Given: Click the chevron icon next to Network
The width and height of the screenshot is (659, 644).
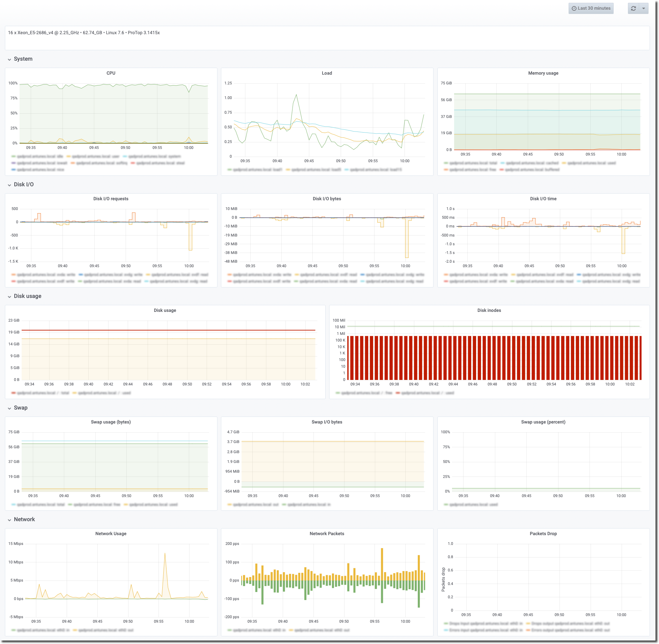Looking at the screenshot, I should [x=9, y=520].
